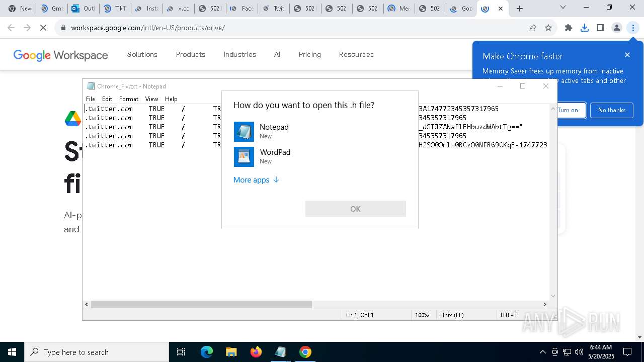
Task: Open Products in Google Workspace nav
Action: 191,54
